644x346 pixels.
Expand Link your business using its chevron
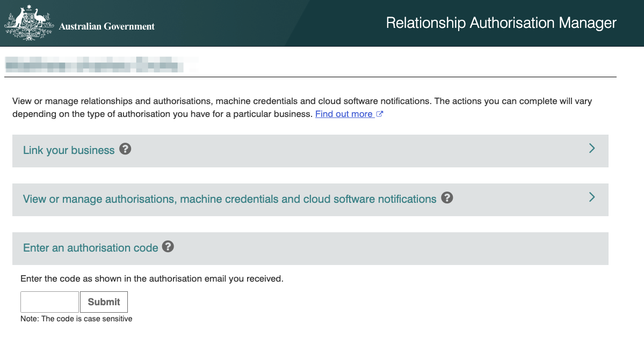pyautogui.click(x=591, y=149)
